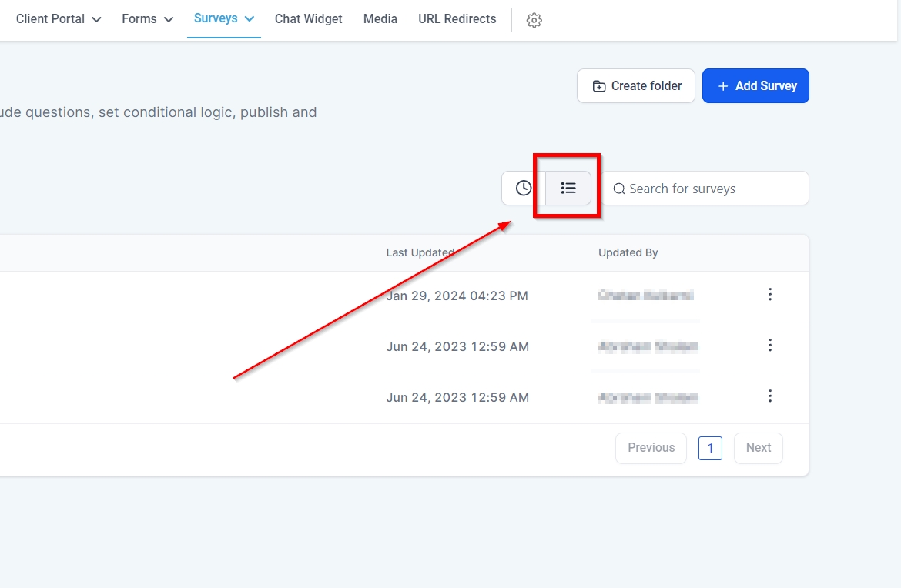
Task: Open the settings gear icon
Action: (534, 21)
